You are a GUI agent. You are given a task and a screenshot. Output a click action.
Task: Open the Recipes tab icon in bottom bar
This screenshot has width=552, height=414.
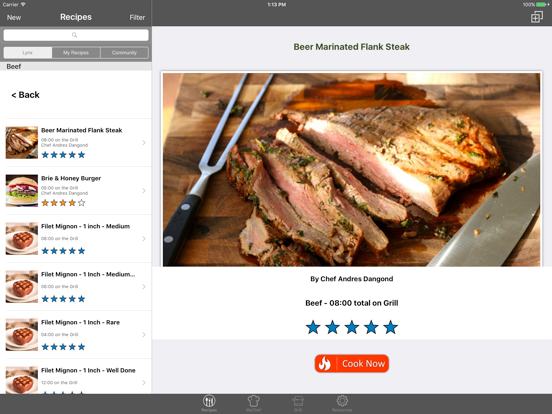point(209,403)
